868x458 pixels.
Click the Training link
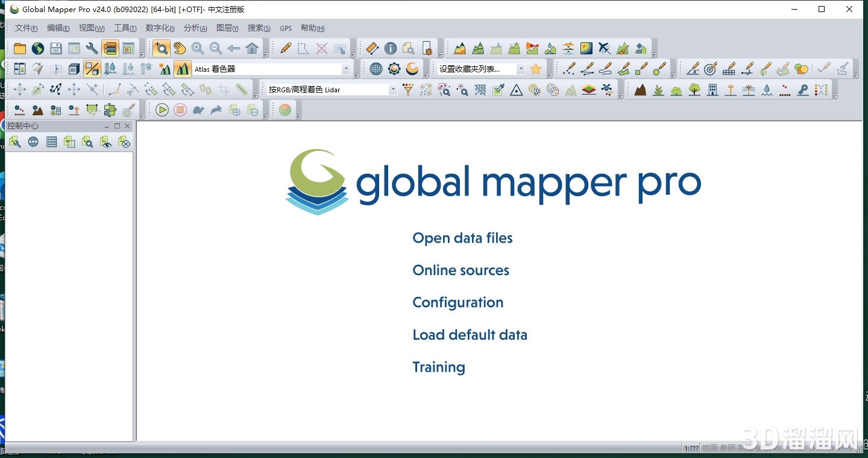click(439, 367)
